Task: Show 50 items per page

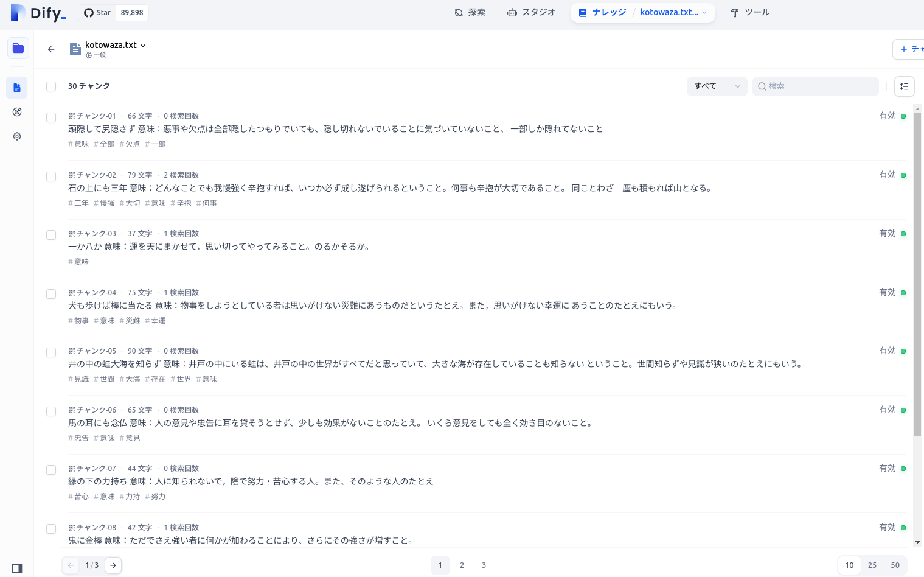Action: 895,565
